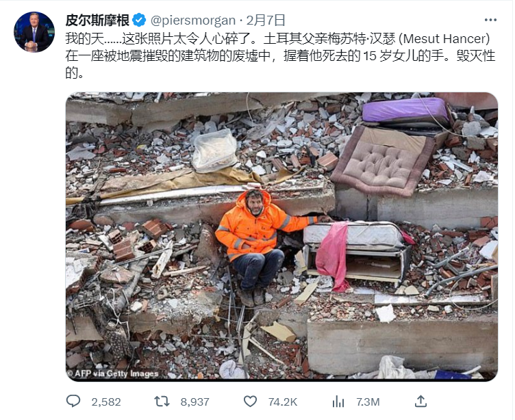Click the last tweet line 的。
Viewport: 515px width, 420px height.
click(75, 73)
